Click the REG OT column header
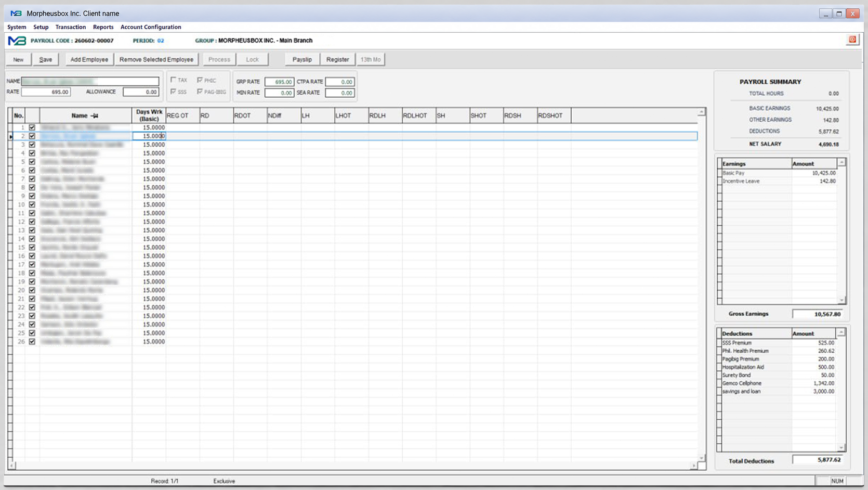 [182, 115]
